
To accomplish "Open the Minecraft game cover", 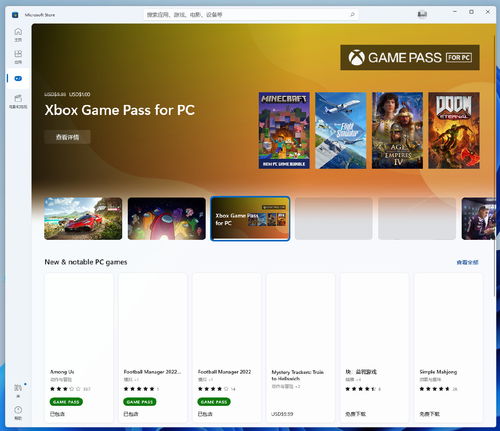I will point(284,130).
